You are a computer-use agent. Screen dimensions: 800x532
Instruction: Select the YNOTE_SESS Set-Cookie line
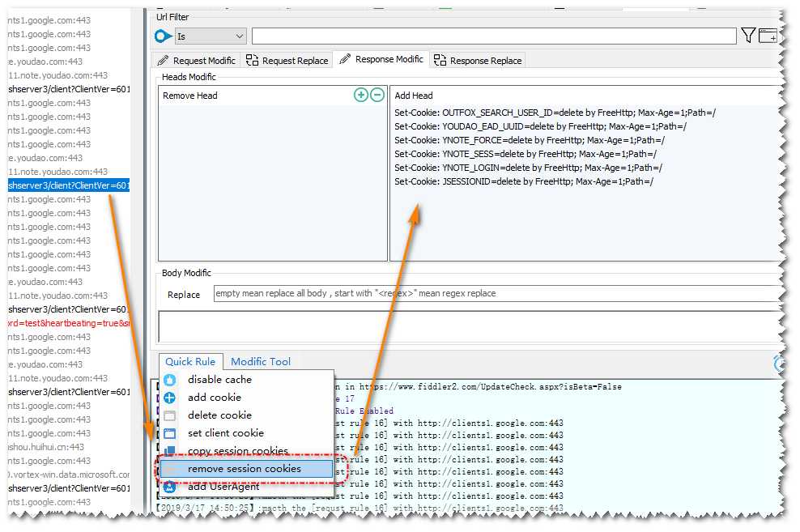click(x=526, y=154)
